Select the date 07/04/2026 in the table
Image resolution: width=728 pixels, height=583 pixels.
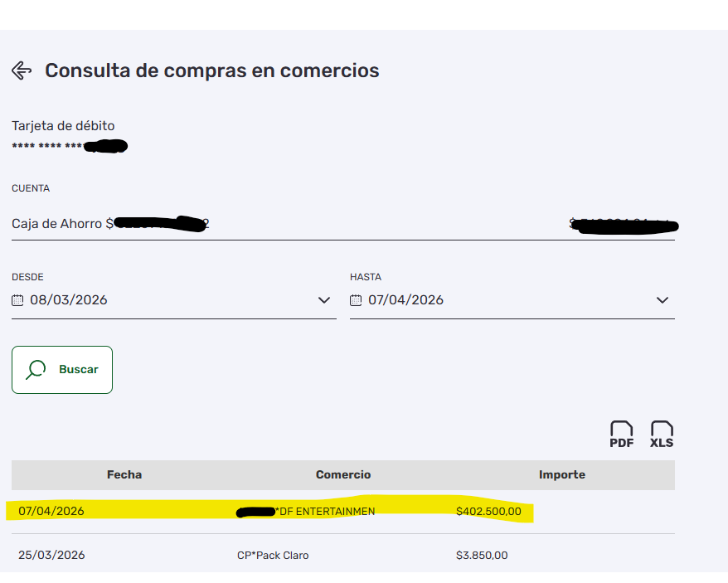pyautogui.click(x=51, y=511)
